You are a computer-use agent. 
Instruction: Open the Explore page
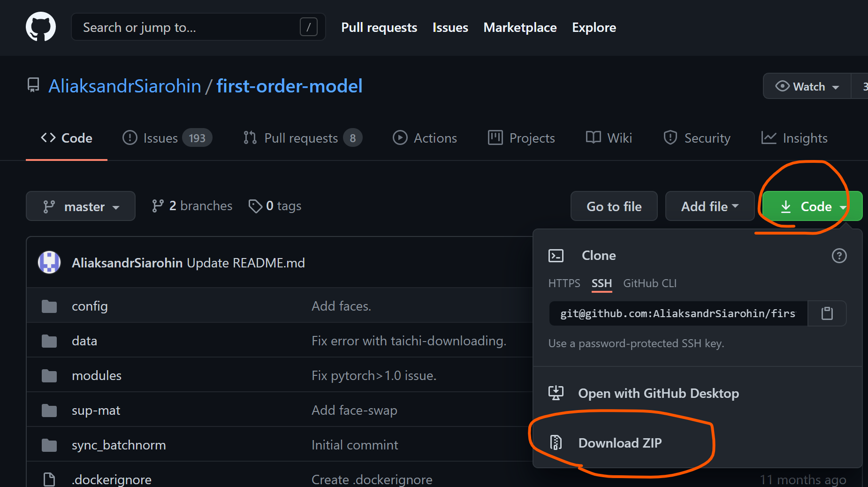pyautogui.click(x=594, y=28)
